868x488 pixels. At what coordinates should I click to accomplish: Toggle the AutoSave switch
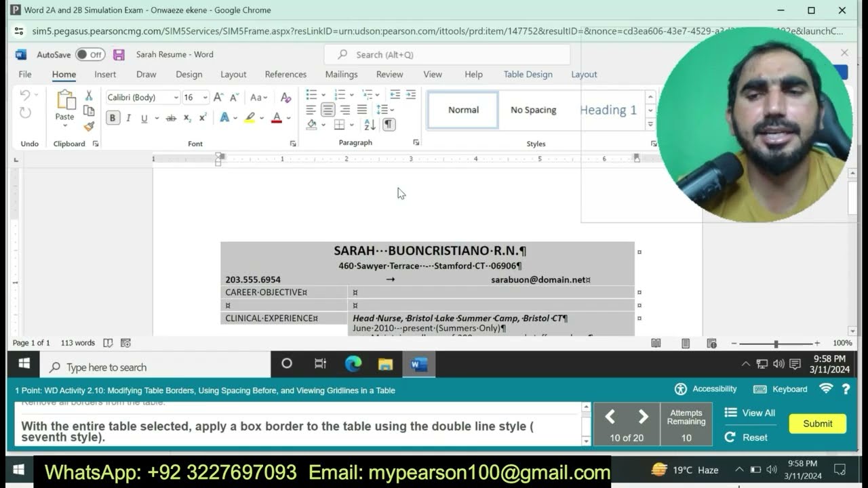click(90, 55)
